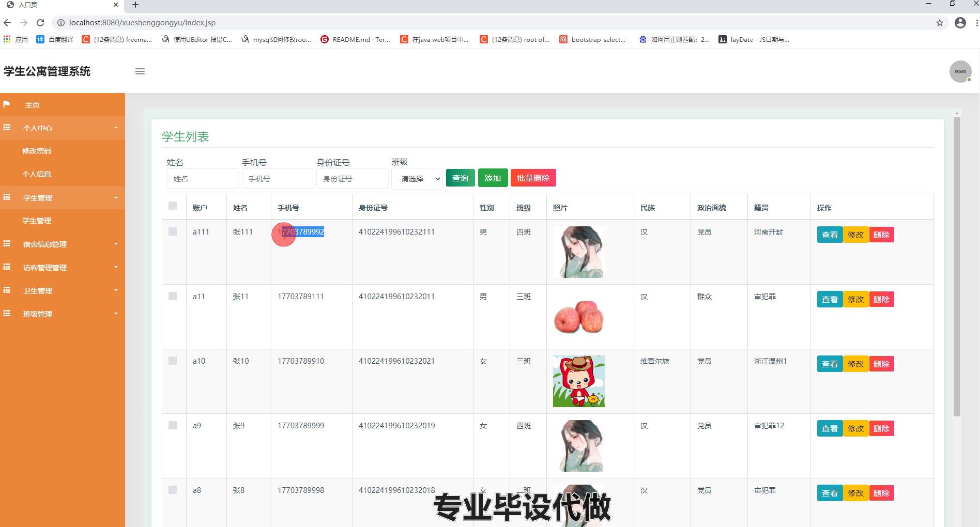Screen dimensions: 980x527
Task: Expand the 卫生管理 menu
Action: (63, 290)
